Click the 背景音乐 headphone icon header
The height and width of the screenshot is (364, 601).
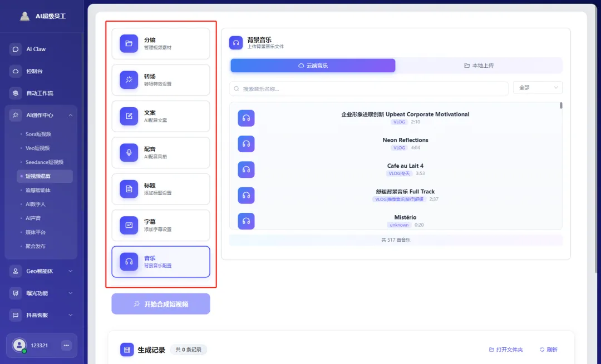pyautogui.click(x=236, y=42)
